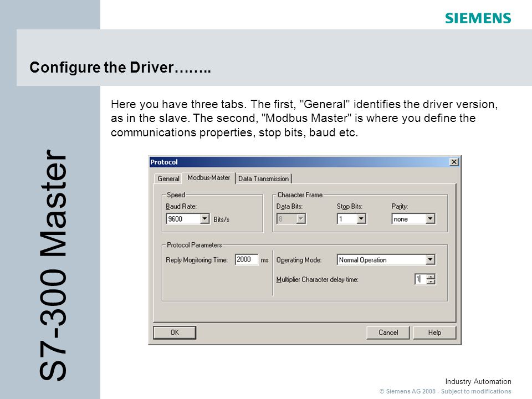The width and height of the screenshot is (532, 399).
Task: Click the Cancel button
Action: [388, 332]
